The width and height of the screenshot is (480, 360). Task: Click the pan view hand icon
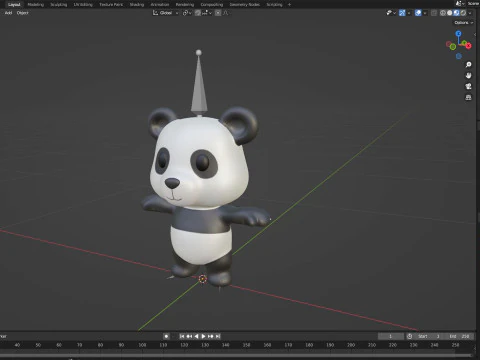468,76
